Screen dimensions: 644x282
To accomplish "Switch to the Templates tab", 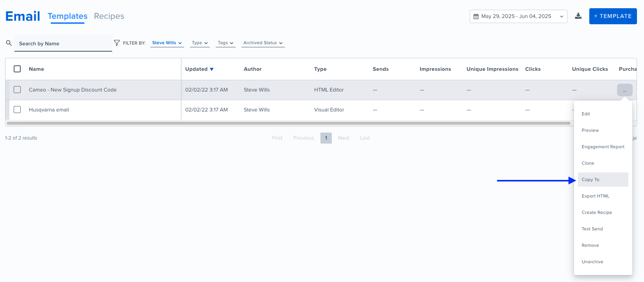I will [x=68, y=16].
